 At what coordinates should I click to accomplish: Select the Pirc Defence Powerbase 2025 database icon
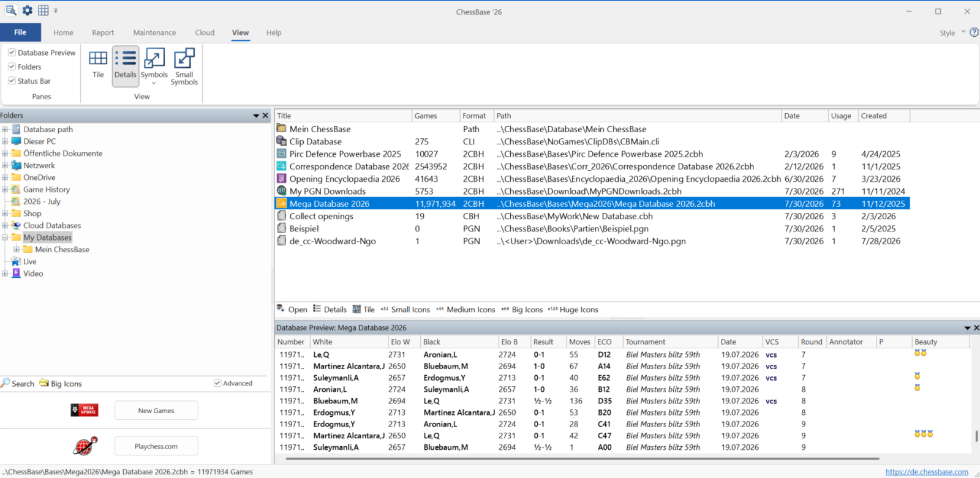tap(281, 154)
